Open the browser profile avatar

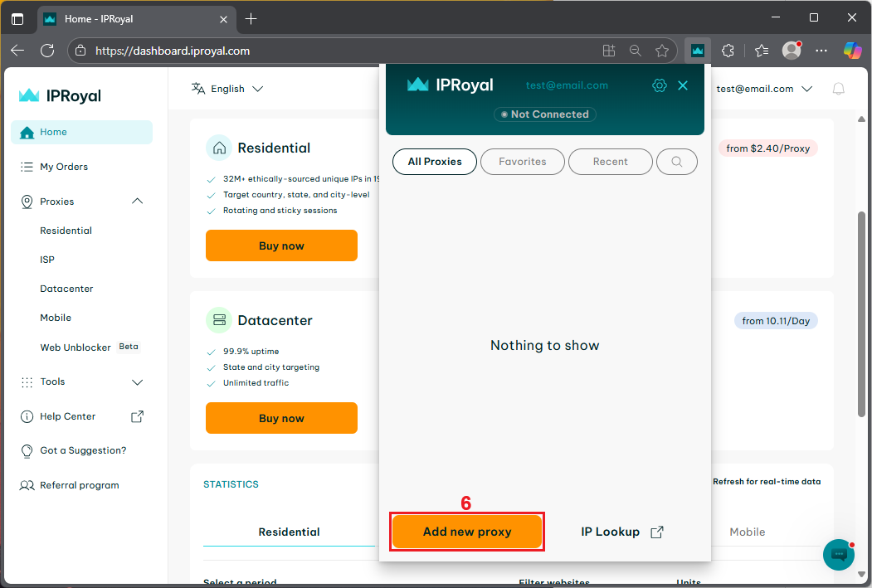(792, 51)
